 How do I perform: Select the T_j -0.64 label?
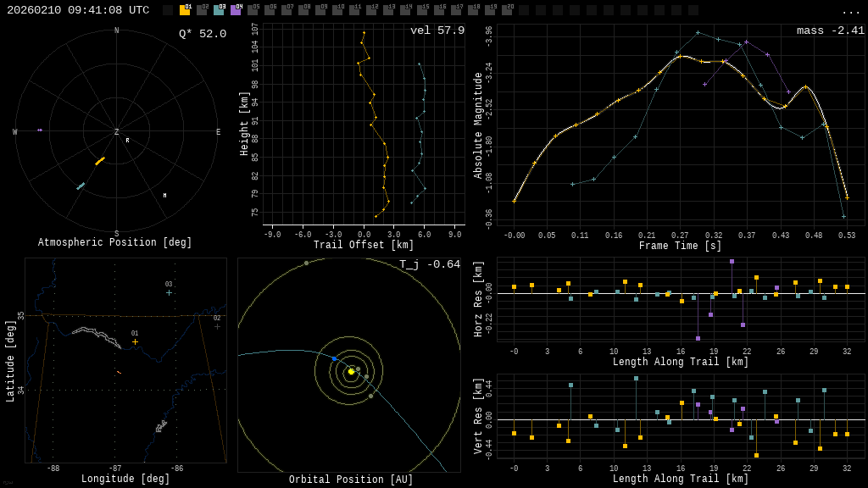tap(430, 264)
